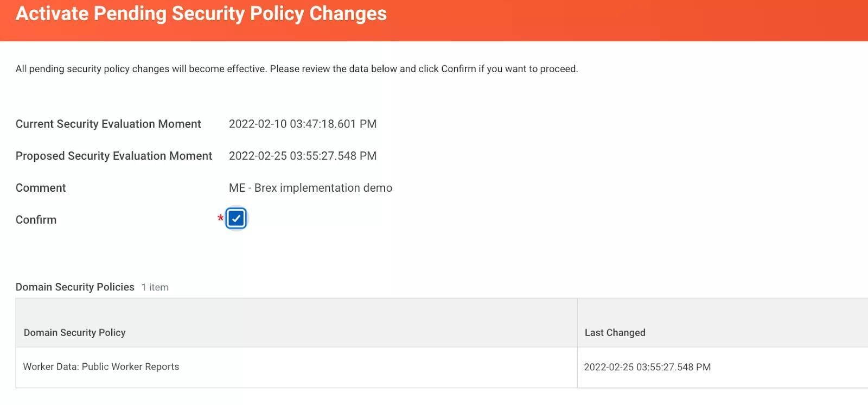Screen dimensions: 868x405
Task: Open Worker Data: Public Worker Reports policy
Action: pyautogui.click(x=101, y=367)
